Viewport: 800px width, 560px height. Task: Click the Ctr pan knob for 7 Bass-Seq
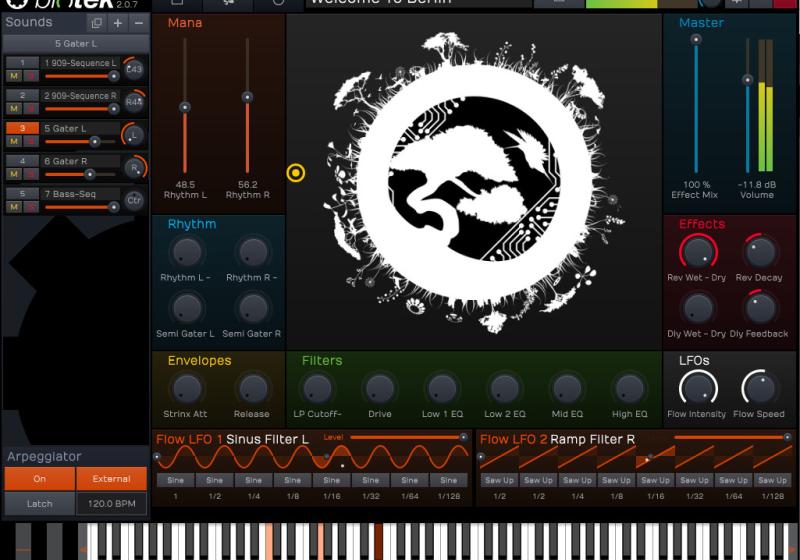[134, 200]
